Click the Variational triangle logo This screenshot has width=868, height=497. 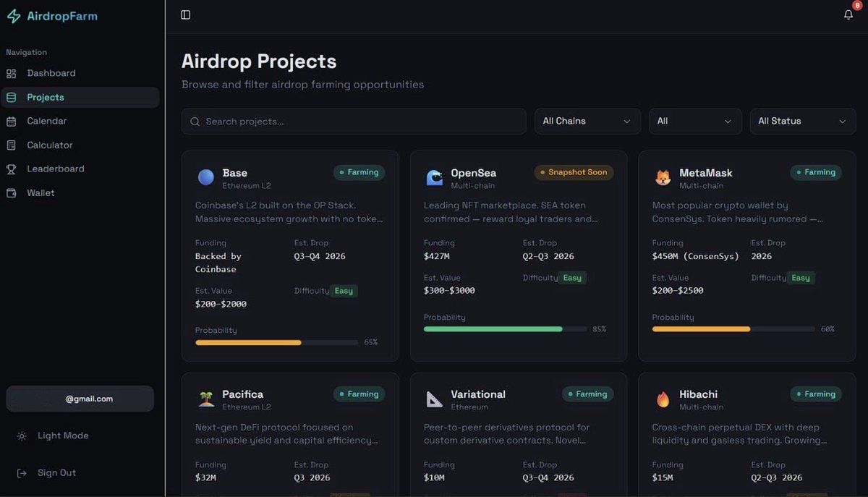click(x=435, y=399)
